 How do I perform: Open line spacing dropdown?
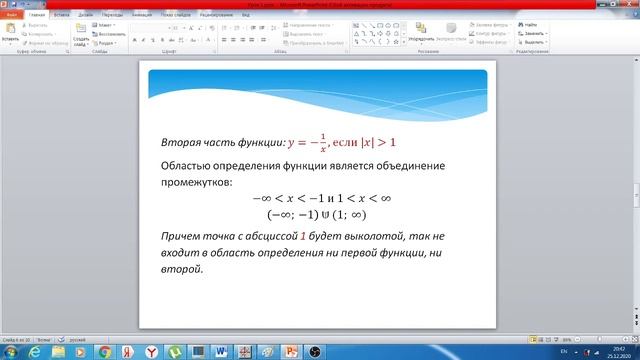pyautogui.click(x=274, y=28)
